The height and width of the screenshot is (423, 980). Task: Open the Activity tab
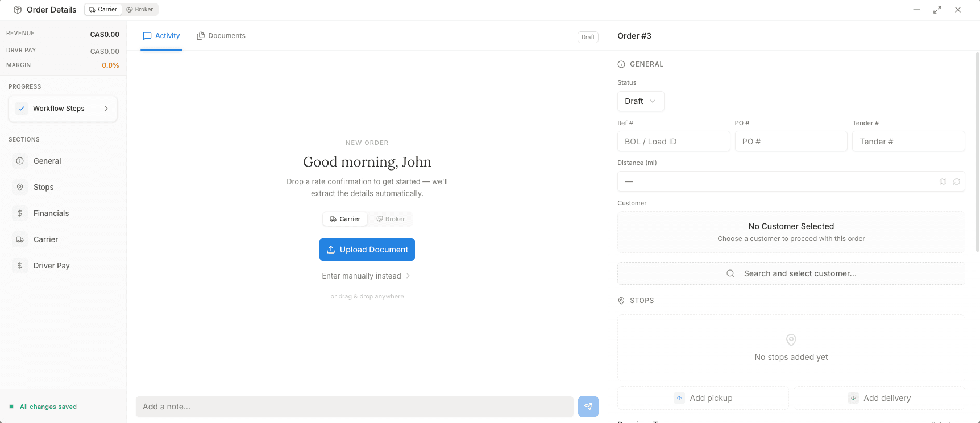pyautogui.click(x=161, y=36)
